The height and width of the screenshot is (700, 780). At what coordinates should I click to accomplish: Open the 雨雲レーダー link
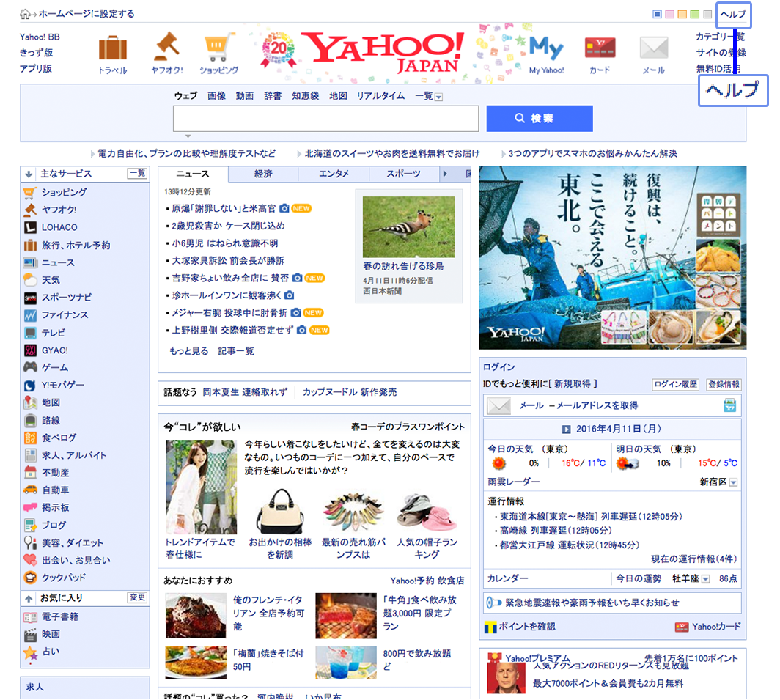click(513, 482)
